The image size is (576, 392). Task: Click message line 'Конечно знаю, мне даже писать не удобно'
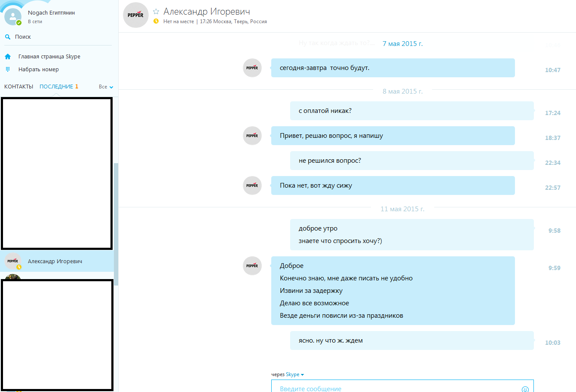pos(346,278)
